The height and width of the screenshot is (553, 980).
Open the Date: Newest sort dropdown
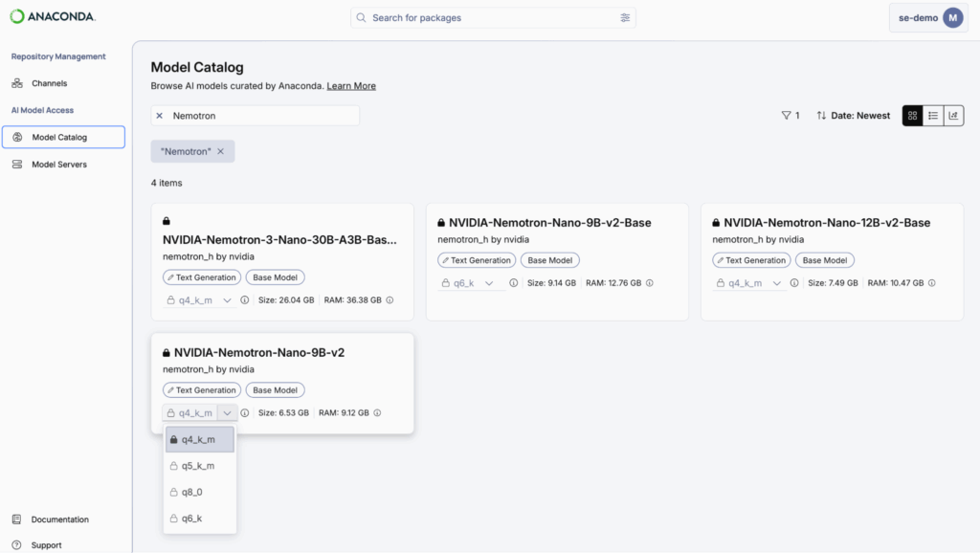pyautogui.click(x=853, y=116)
